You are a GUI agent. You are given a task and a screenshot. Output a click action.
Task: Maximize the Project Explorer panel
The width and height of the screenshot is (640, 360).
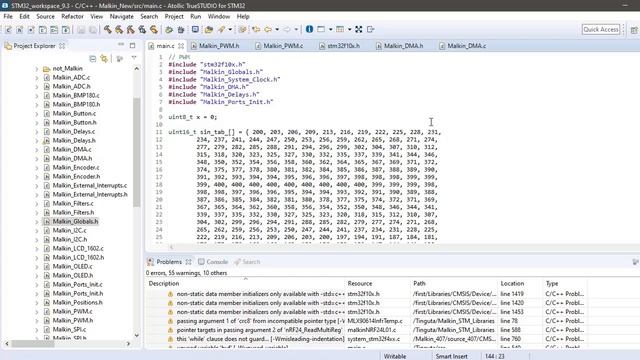point(132,45)
